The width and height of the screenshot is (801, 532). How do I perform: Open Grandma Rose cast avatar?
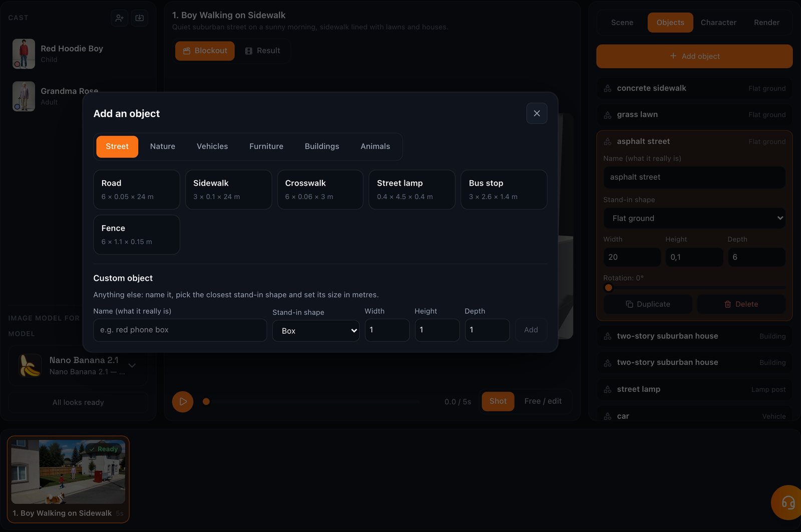click(24, 96)
